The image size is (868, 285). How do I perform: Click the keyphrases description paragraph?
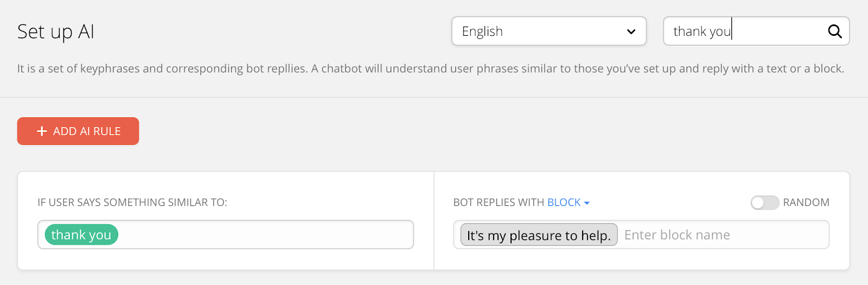[x=430, y=68]
